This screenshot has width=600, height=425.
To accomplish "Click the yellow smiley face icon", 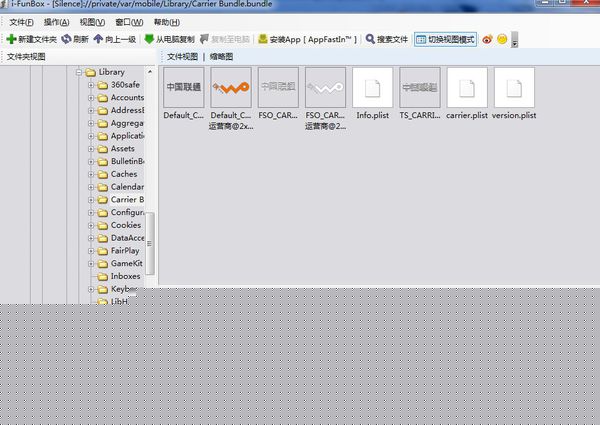I will click(x=502, y=39).
